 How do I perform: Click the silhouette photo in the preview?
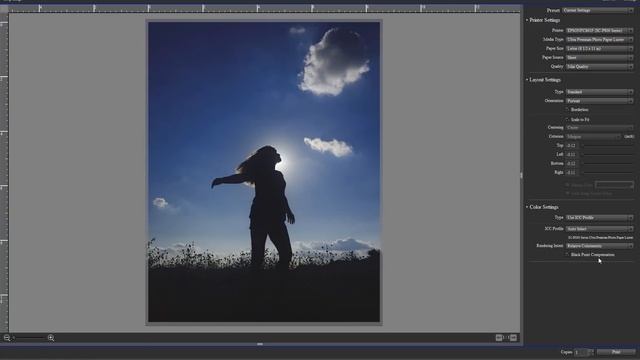264,172
